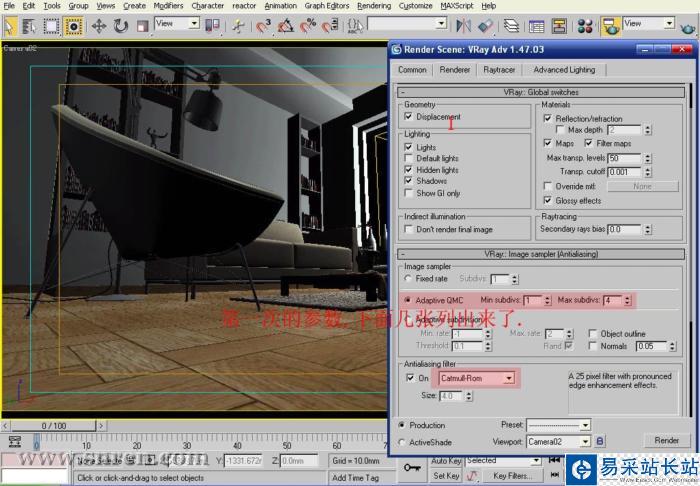Toggle the 3D Snaps button

point(263,26)
